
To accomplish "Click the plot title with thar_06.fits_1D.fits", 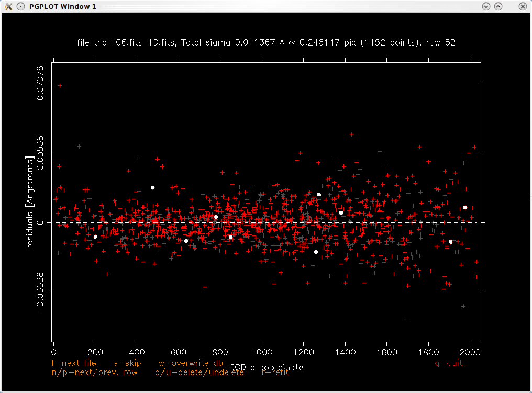I will pos(266,43).
